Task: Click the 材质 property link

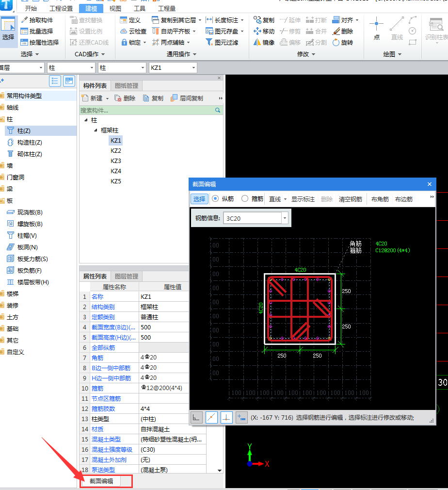Action: pos(97,429)
